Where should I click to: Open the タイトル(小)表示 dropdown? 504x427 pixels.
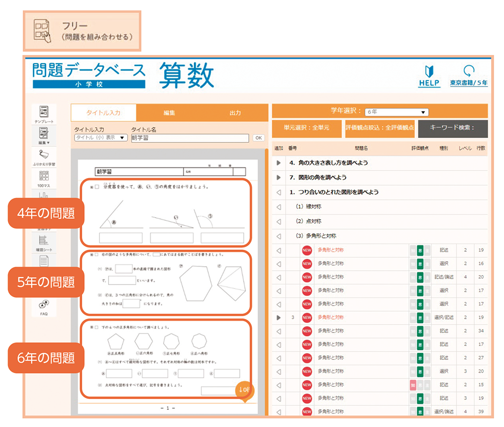101,138
